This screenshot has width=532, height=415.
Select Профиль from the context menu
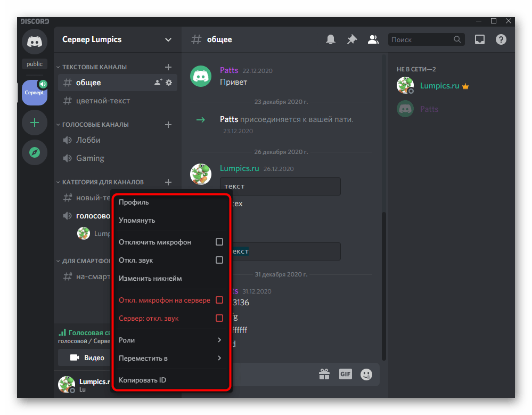pyautogui.click(x=134, y=202)
